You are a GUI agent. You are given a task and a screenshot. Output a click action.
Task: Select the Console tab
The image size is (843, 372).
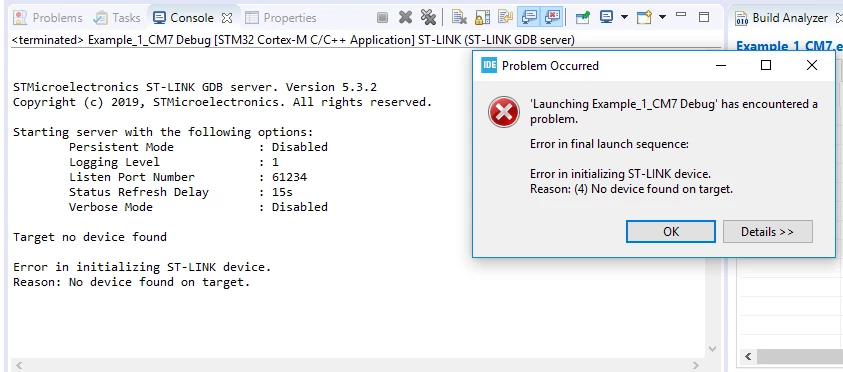pyautogui.click(x=183, y=18)
